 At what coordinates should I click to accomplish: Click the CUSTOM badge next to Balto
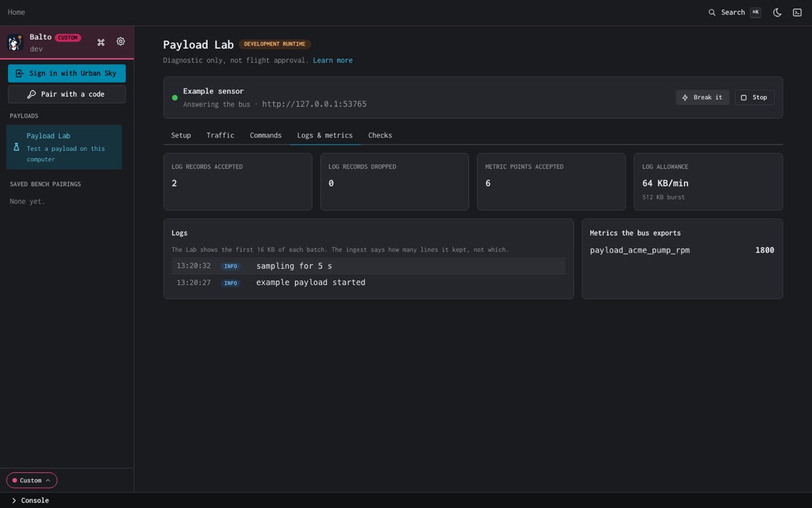click(x=68, y=38)
